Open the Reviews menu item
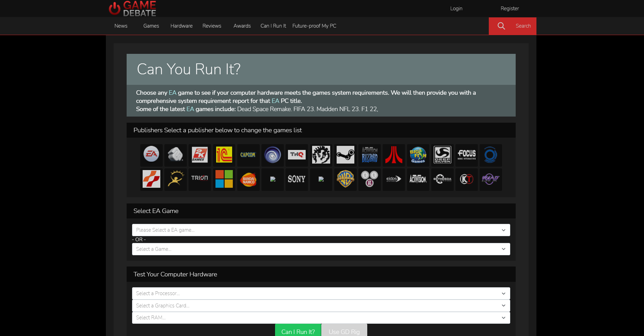Viewport: 644px width, 336px height. tap(212, 26)
